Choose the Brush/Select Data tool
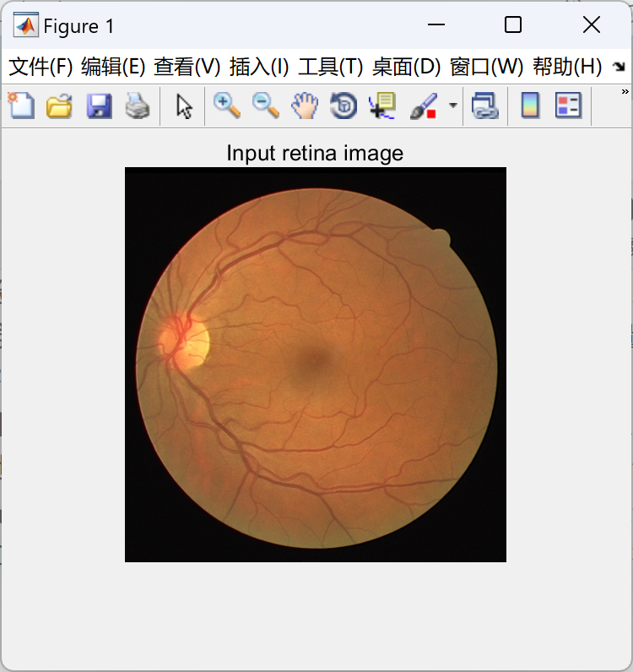Image resolution: width=633 pixels, height=672 pixels. coord(424,106)
